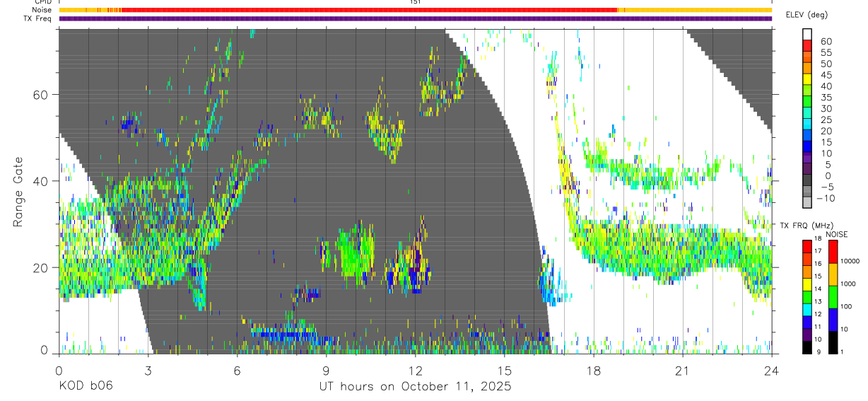
Task: Click the red top segment of TX FRQ bar
Action: 808,247
